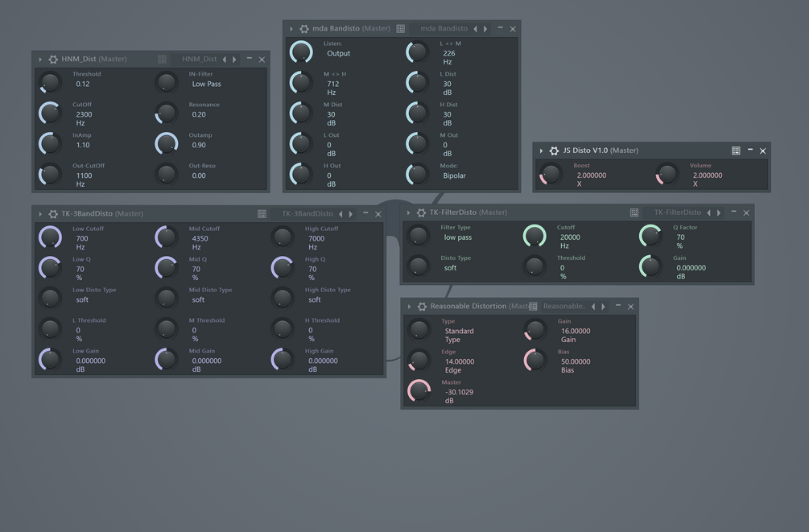Click the JS Disto Boost knob
Viewport: 809px width, 532px height.
point(551,174)
